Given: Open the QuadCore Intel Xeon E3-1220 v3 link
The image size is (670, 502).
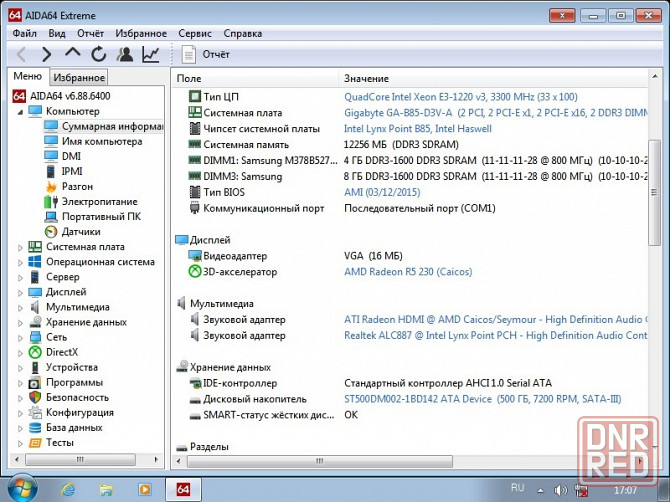Looking at the screenshot, I should pos(461,97).
